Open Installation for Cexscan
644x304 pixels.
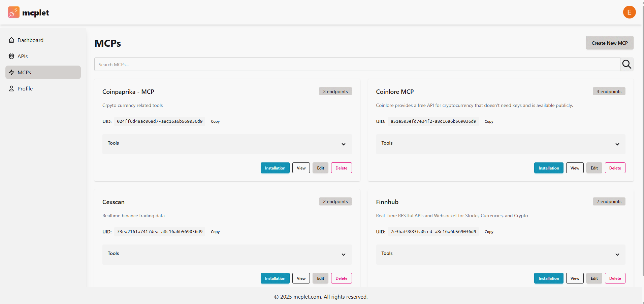tap(275, 278)
